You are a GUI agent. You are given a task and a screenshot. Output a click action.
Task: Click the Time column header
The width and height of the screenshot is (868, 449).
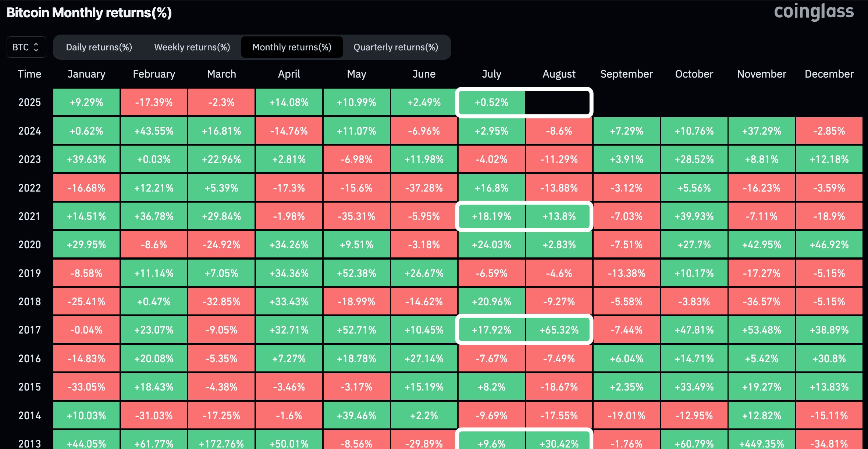point(29,74)
